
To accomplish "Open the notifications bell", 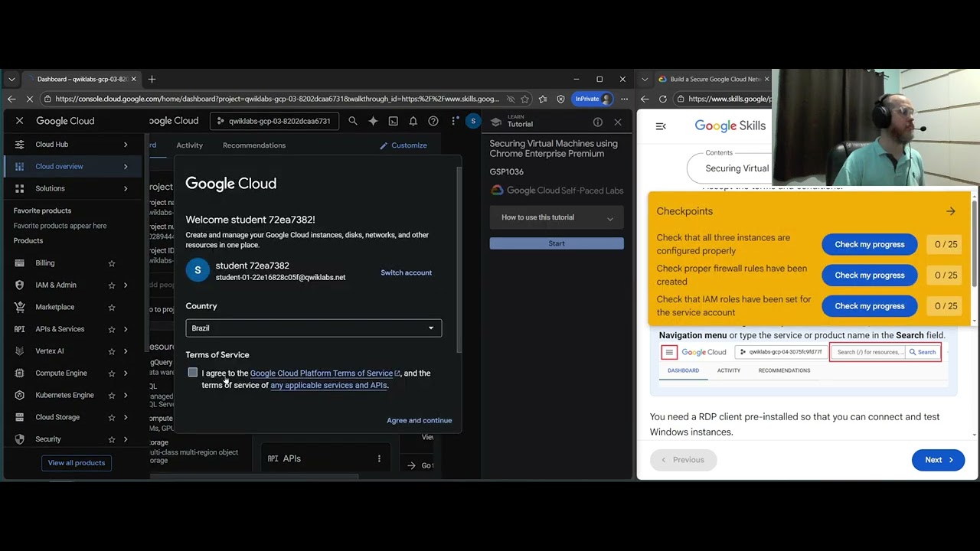I will click(413, 121).
